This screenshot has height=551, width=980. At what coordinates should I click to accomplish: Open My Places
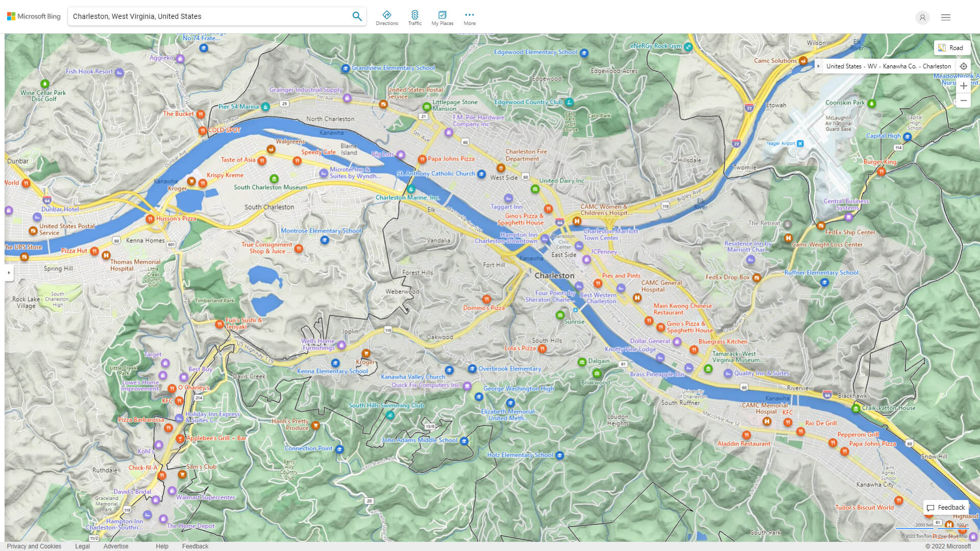[442, 17]
